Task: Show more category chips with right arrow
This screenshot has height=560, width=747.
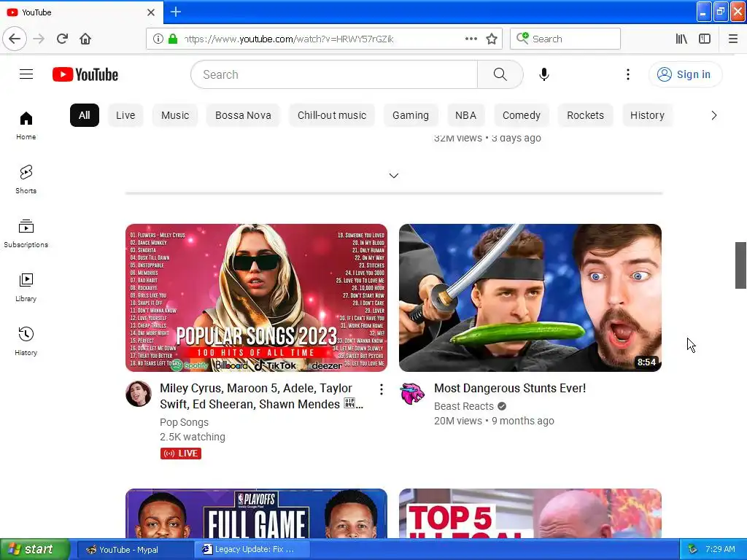Action: click(713, 115)
